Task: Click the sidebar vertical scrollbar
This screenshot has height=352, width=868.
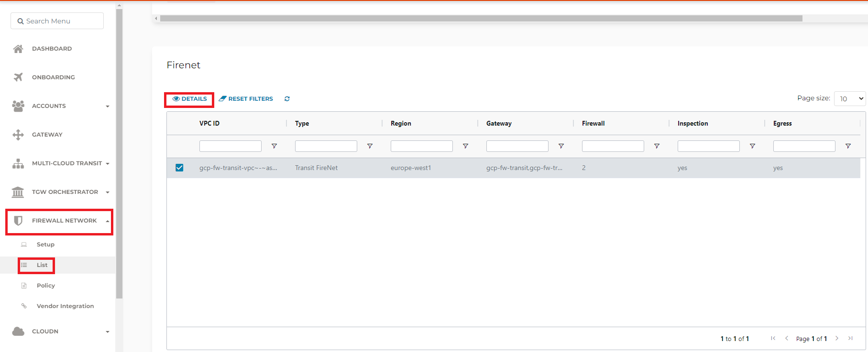Action: pos(119,154)
